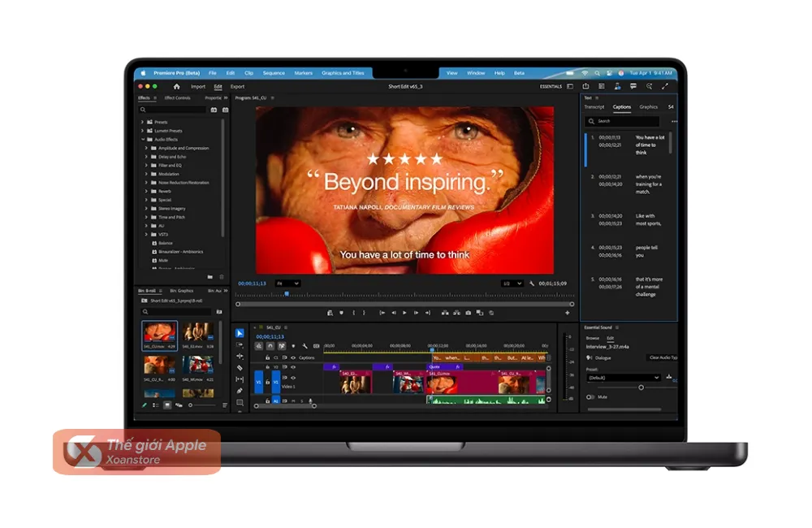Switch to the Export workspace
The height and width of the screenshot is (528, 812).
[x=237, y=87]
